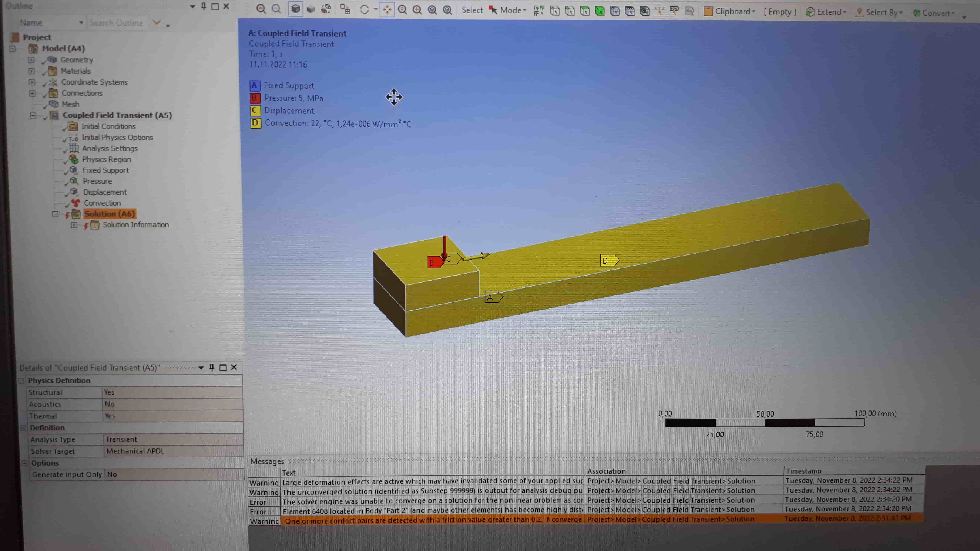The width and height of the screenshot is (980, 551).
Task: Click the XYZ coordinates pick icon
Action: click(659, 11)
